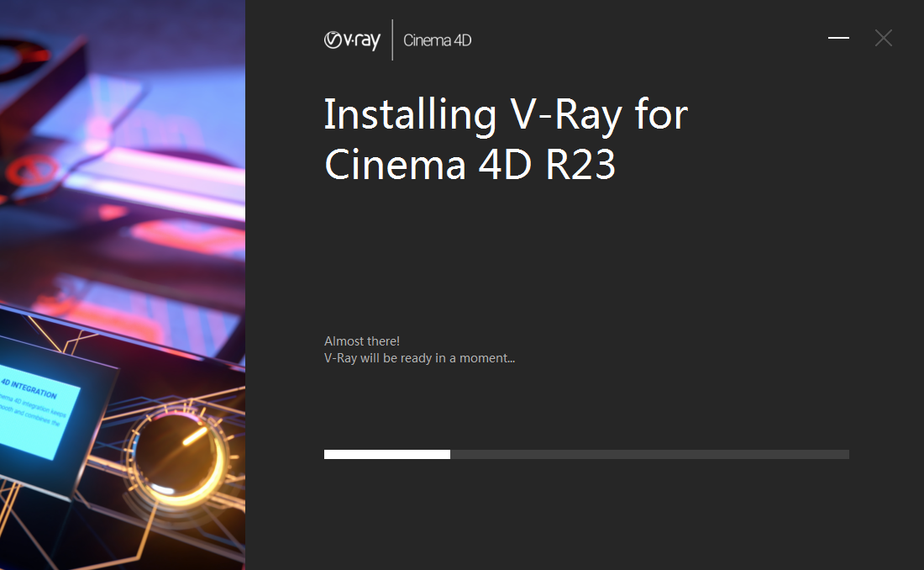This screenshot has height=570, width=924.
Task: Close the V-Ray installer window
Action: 883,38
